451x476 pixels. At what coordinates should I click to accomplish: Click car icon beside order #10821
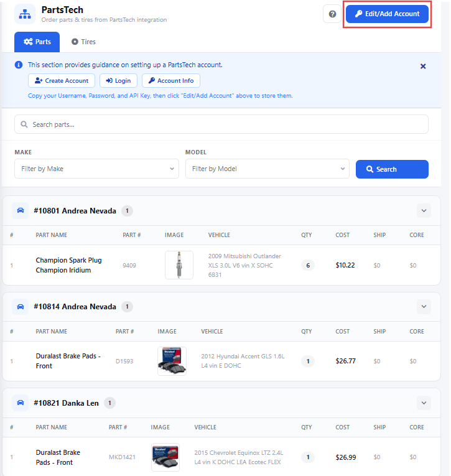click(x=21, y=403)
